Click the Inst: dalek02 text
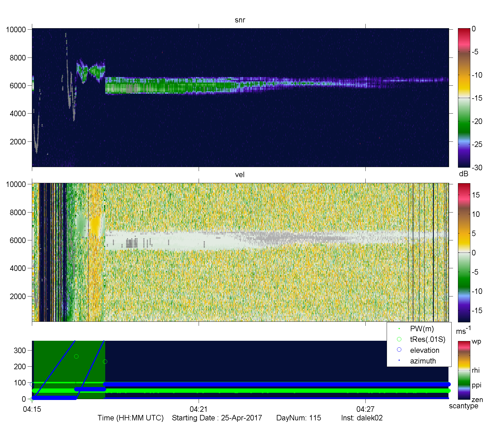The width and height of the screenshot is (489, 448). pos(362,418)
